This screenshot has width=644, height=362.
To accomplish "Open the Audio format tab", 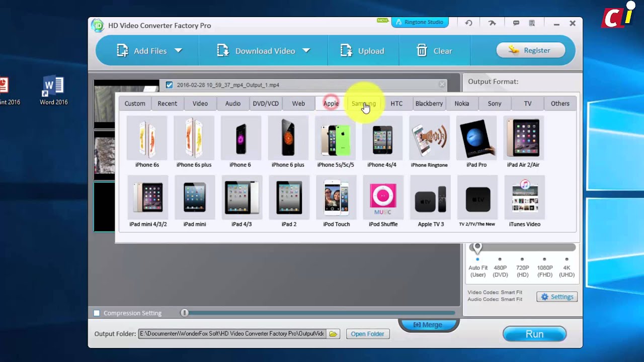I will [x=233, y=104].
